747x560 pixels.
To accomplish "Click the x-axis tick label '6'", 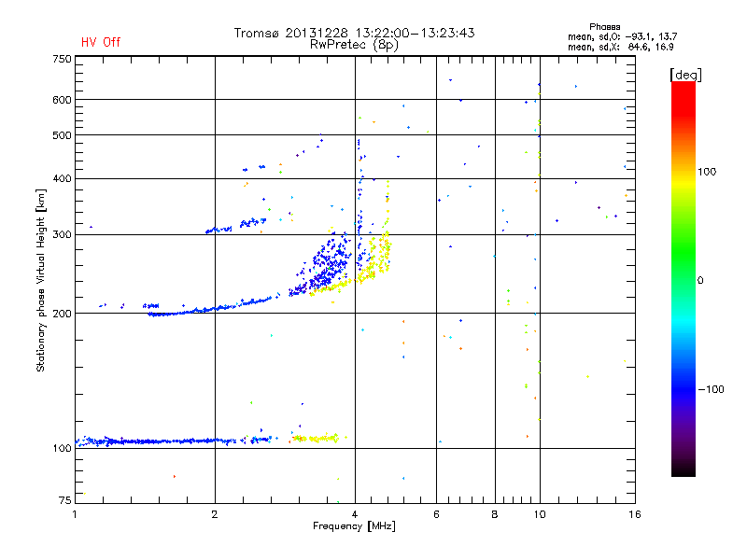I will (x=436, y=514).
